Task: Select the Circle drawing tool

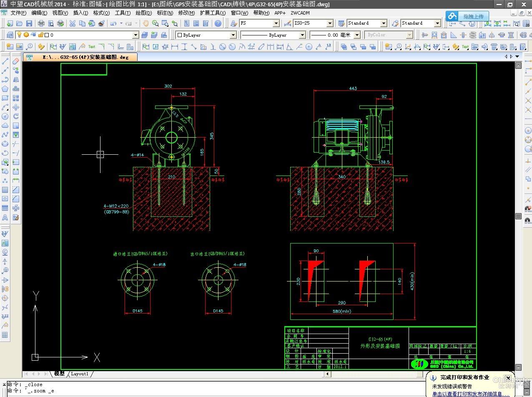Action: click(5, 116)
